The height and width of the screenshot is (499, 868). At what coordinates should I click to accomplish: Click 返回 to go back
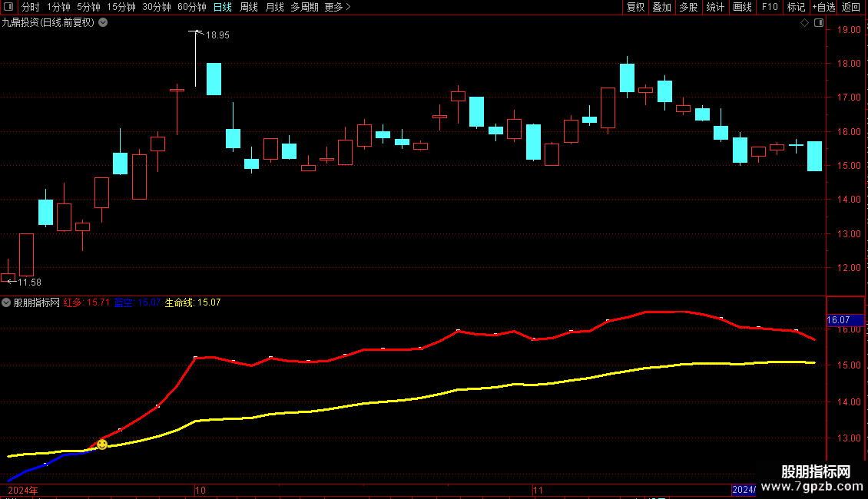coord(851,7)
